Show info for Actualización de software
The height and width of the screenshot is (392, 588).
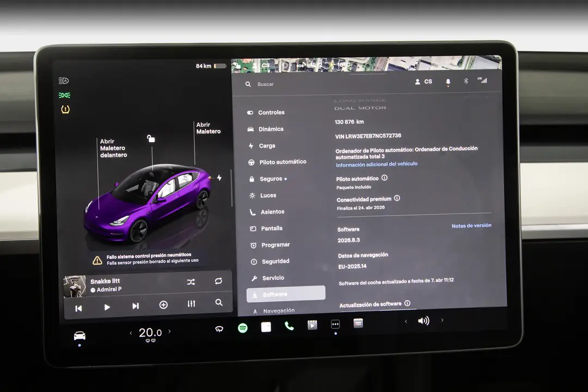[x=407, y=303]
